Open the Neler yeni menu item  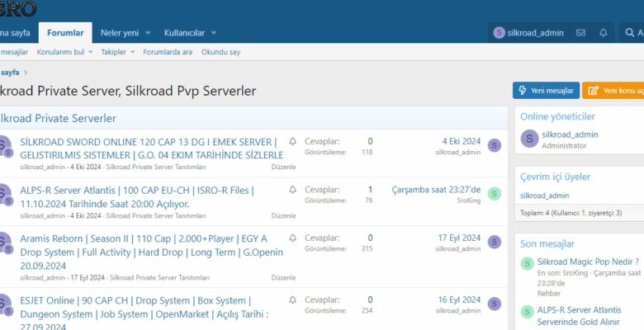click(120, 33)
